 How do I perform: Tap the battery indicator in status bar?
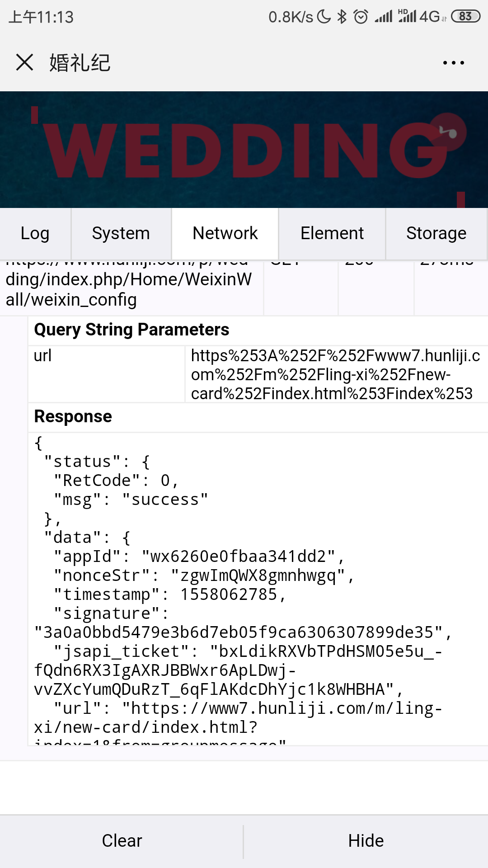[465, 17]
